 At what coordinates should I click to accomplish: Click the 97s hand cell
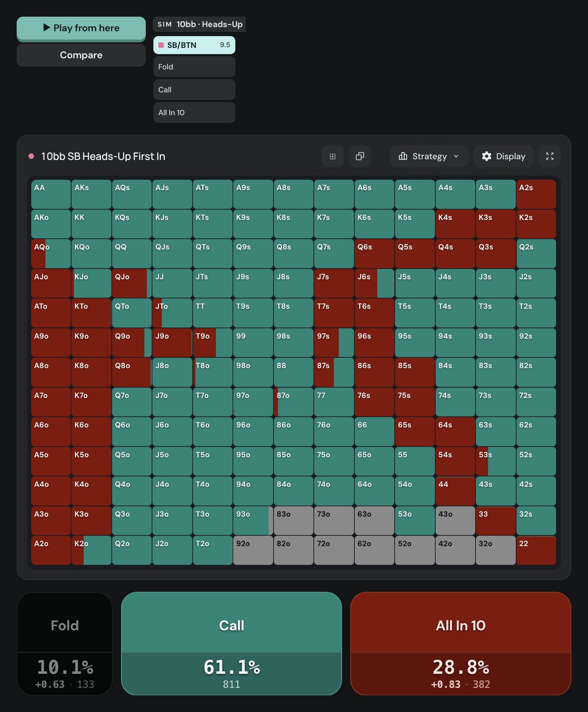point(334,343)
